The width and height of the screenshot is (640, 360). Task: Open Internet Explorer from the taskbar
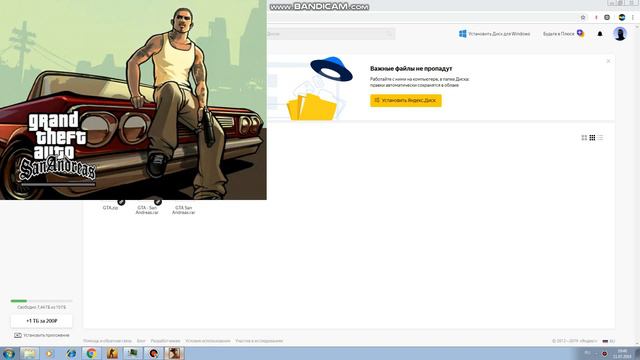pyautogui.click(x=71, y=353)
